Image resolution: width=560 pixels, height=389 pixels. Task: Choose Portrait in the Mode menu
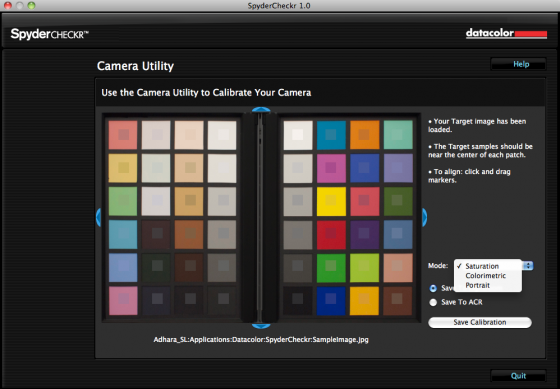[x=488, y=285]
